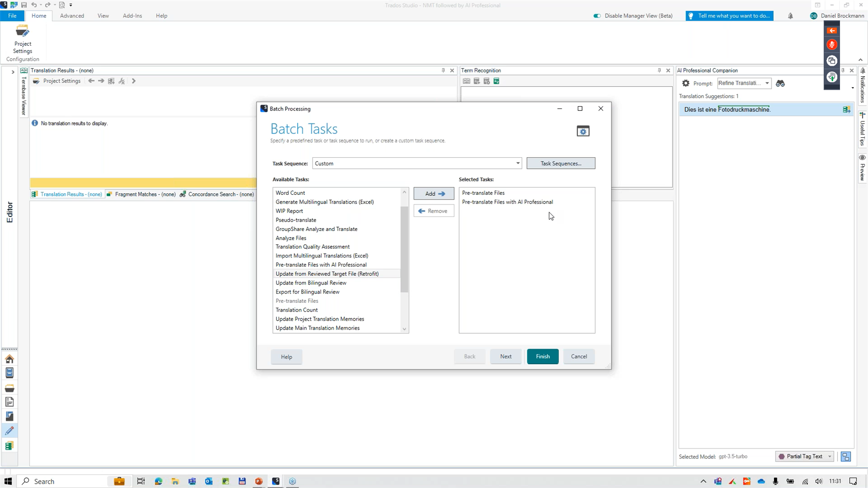Open Task Sequences... button
This screenshot has width=868, height=488.
[x=561, y=163]
